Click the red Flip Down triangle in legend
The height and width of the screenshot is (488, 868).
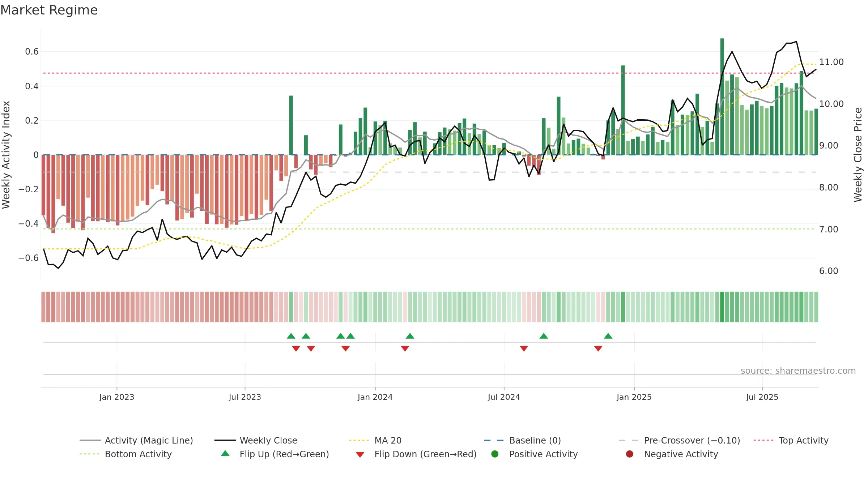360,455
